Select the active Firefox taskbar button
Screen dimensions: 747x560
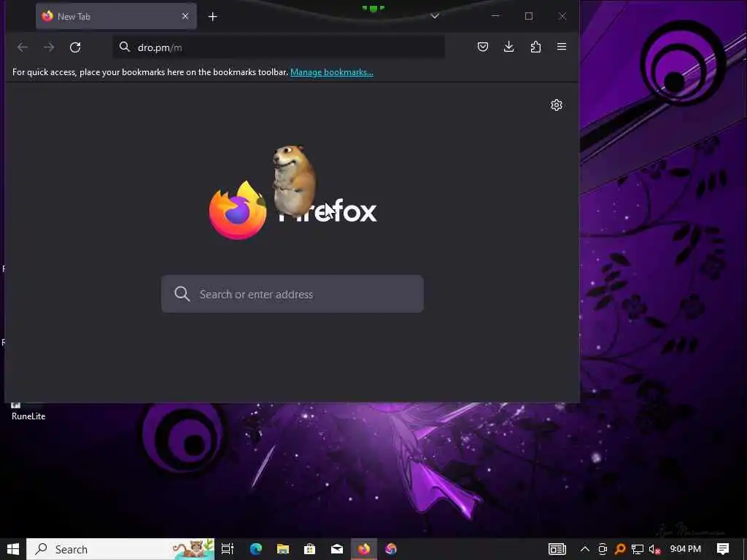click(x=364, y=549)
